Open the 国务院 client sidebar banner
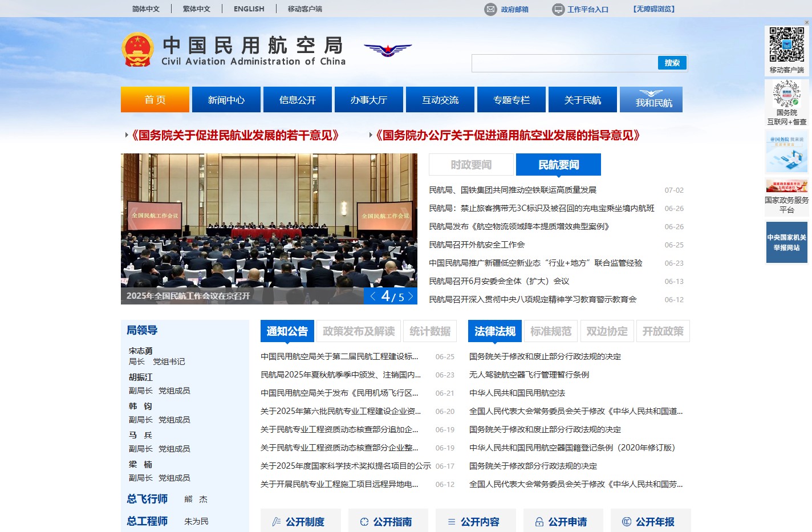The height and width of the screenshot is (532, 812). point(787,152)
